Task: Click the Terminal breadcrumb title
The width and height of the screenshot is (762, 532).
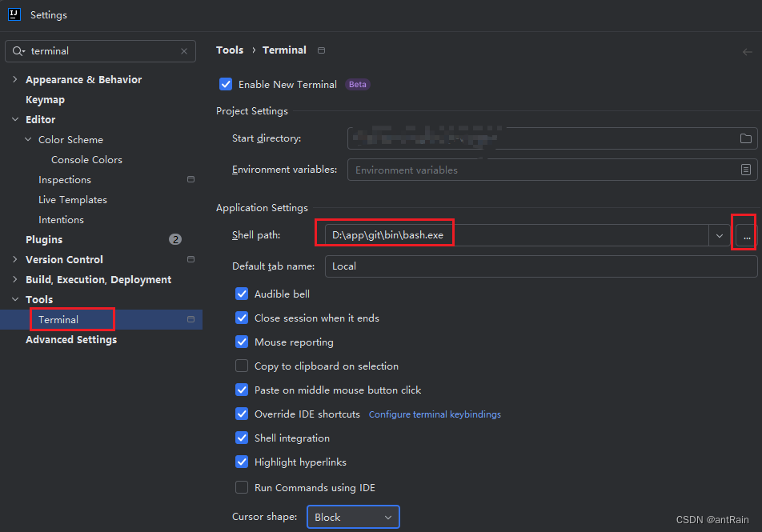Action: (284, 50)
